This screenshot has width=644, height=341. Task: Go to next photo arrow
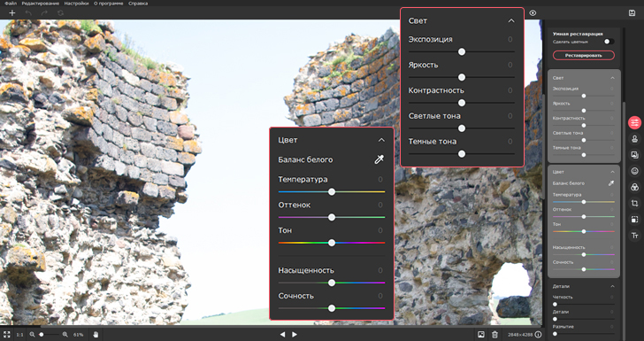point(294,335)
